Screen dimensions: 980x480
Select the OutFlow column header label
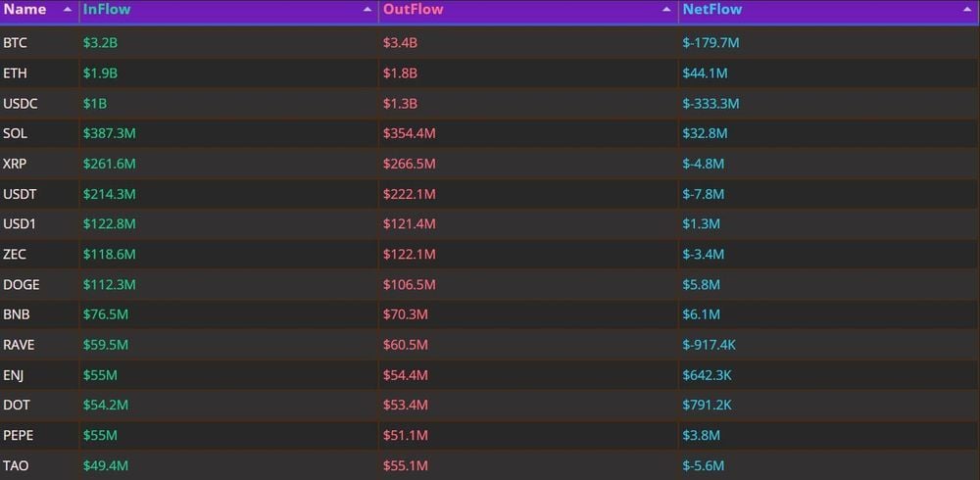413,10
